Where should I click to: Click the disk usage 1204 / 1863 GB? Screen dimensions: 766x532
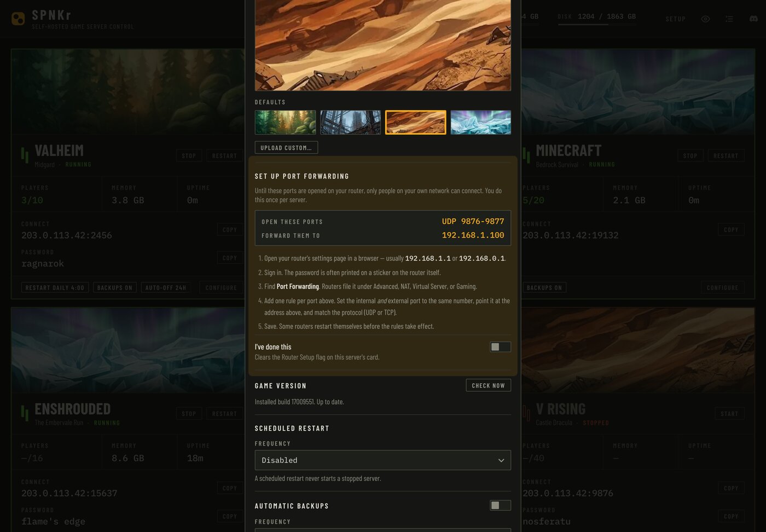point(607,16)
